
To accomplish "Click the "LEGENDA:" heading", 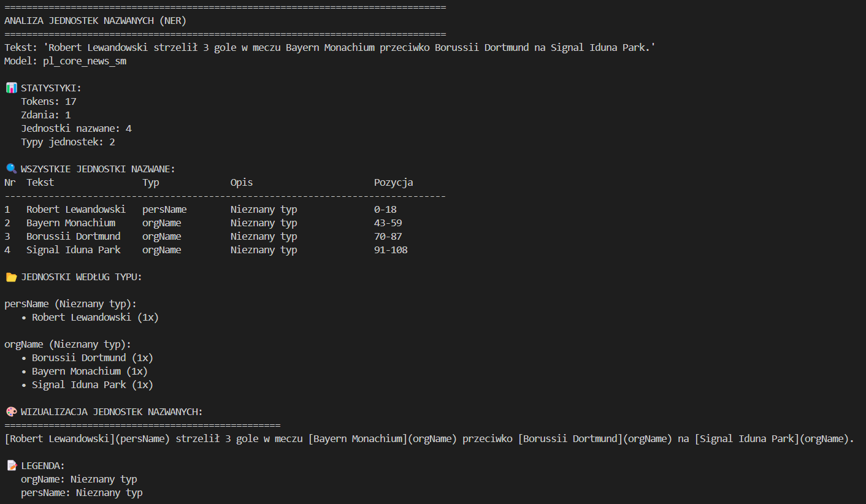I will tap(43, 466).
